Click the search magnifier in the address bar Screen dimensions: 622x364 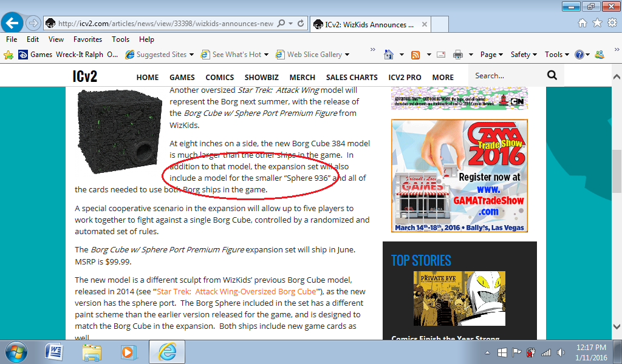tap(281, 24)
